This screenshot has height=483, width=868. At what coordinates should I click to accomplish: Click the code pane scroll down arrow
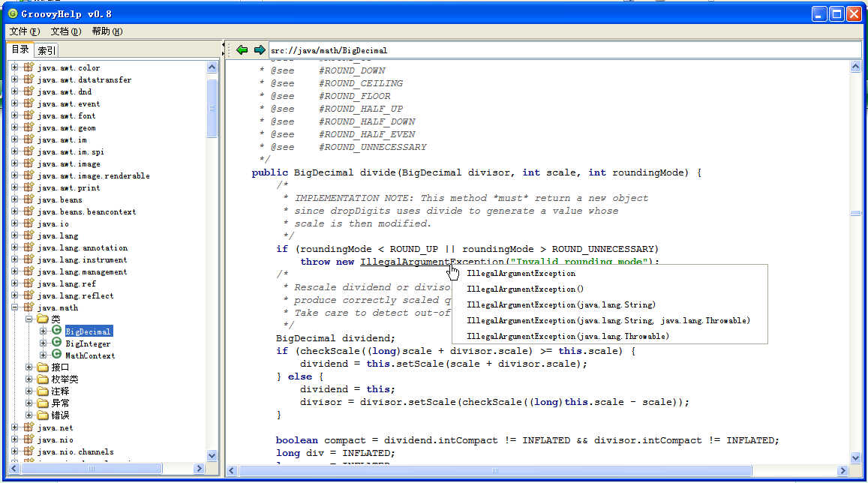click(855, 457)
